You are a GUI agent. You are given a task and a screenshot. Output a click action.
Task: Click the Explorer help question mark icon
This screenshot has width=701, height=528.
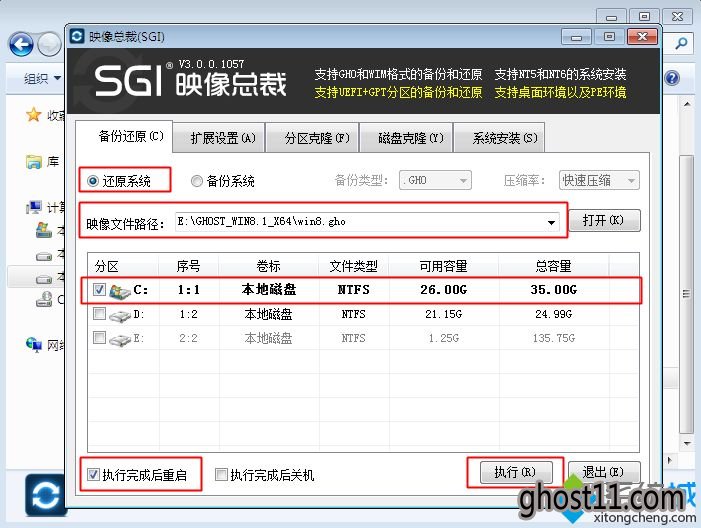(x=672, y=78)
